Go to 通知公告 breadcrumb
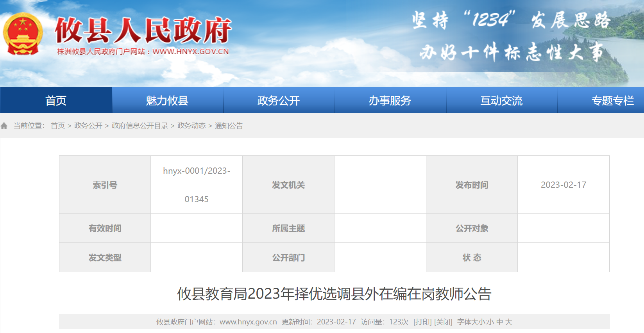644x333 pixels. coord(229,126)
